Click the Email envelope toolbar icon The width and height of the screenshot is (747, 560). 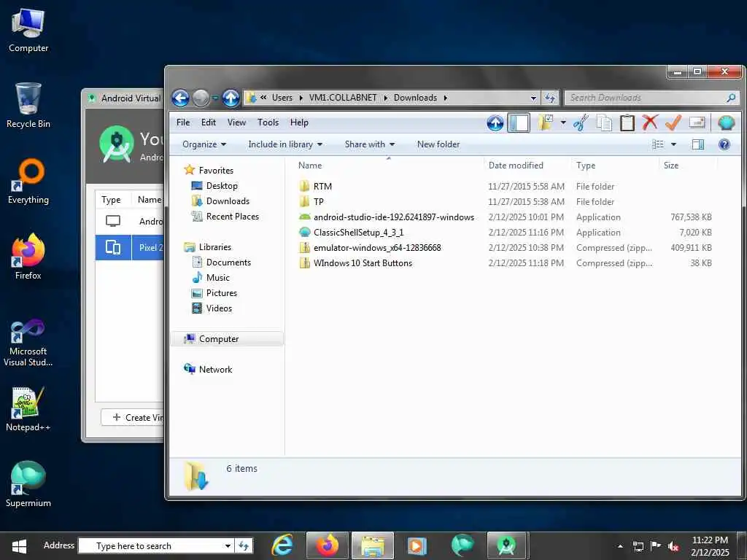(x=697, y=122)
